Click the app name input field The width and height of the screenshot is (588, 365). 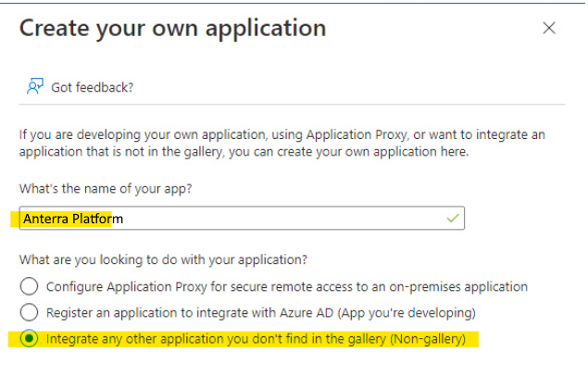coord(242,218)
